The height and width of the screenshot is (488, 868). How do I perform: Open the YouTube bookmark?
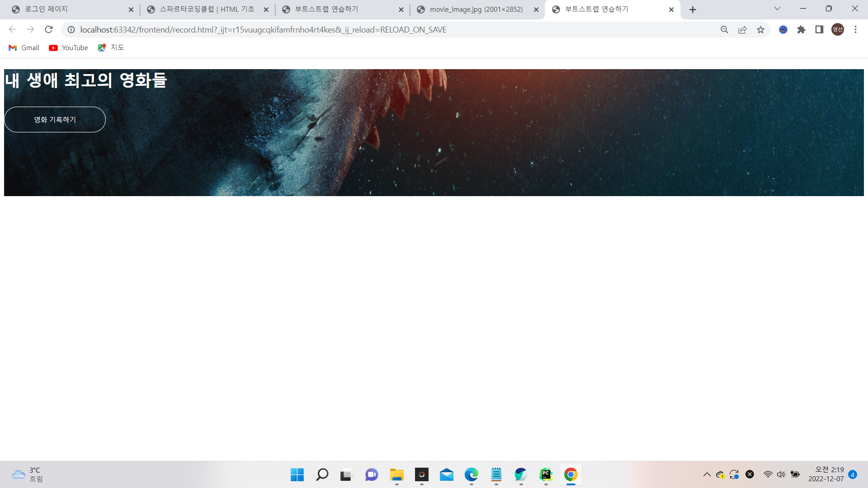pyautogui.click(x=69, y=47)
